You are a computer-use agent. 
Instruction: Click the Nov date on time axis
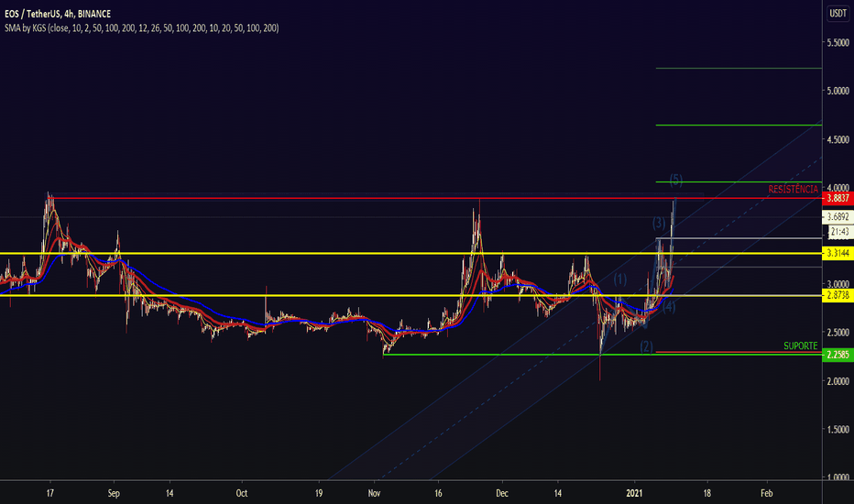pyautogui.click(x=374, y=493)
